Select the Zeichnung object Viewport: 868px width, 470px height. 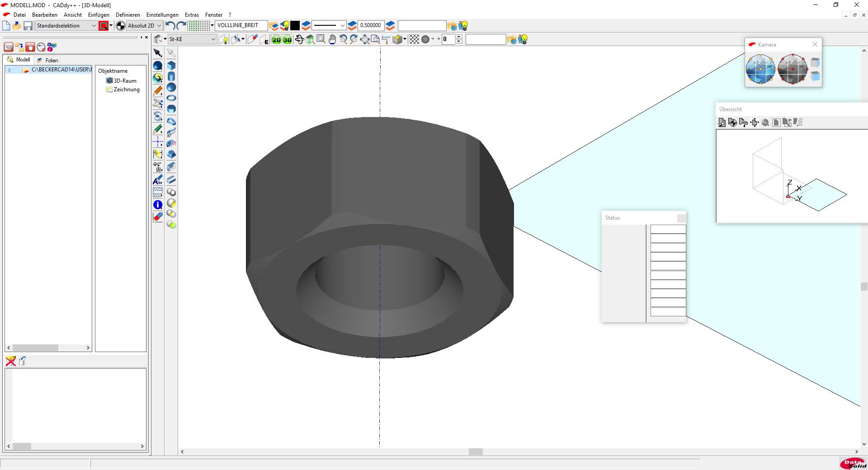click(123, 89)
